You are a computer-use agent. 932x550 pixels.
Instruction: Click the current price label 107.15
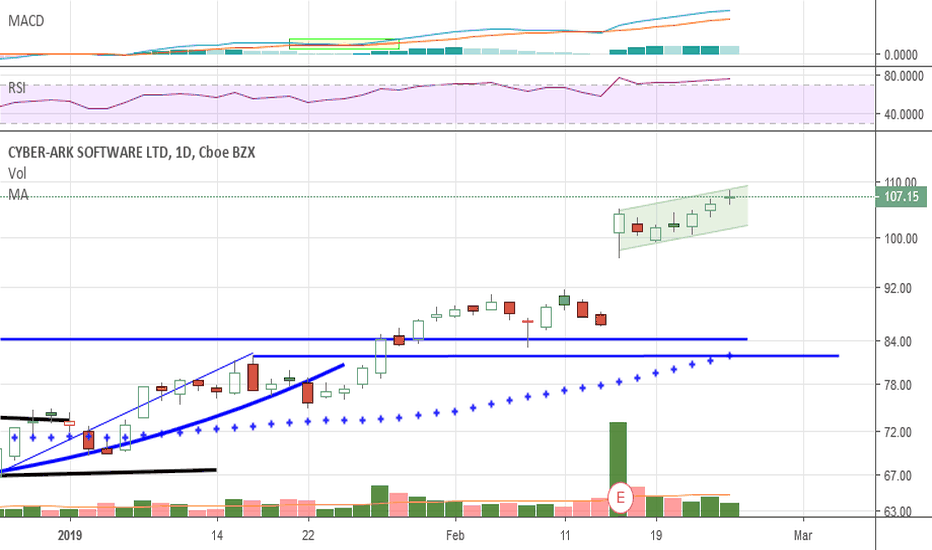coord(901,197)
